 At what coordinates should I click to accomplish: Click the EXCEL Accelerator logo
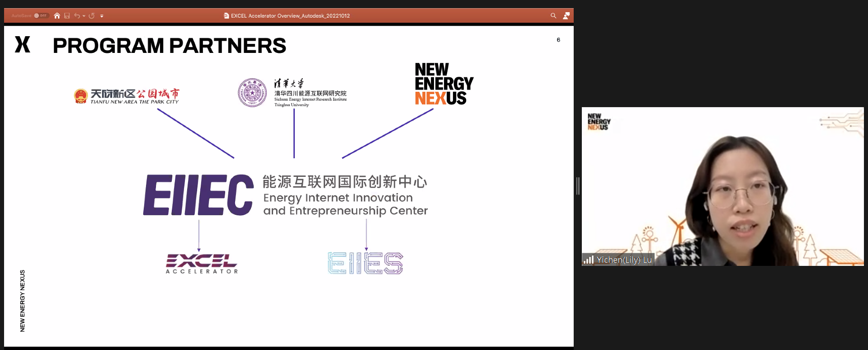point(202,264)
